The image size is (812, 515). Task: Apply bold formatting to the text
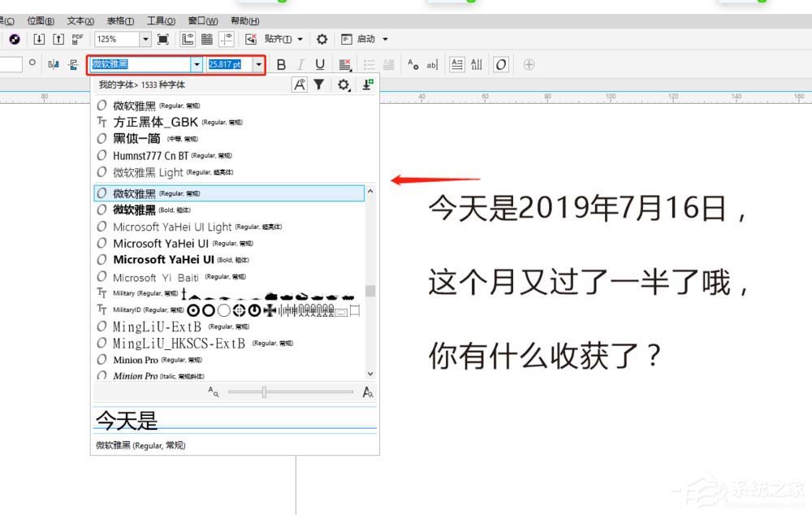[x=282, y=64]
